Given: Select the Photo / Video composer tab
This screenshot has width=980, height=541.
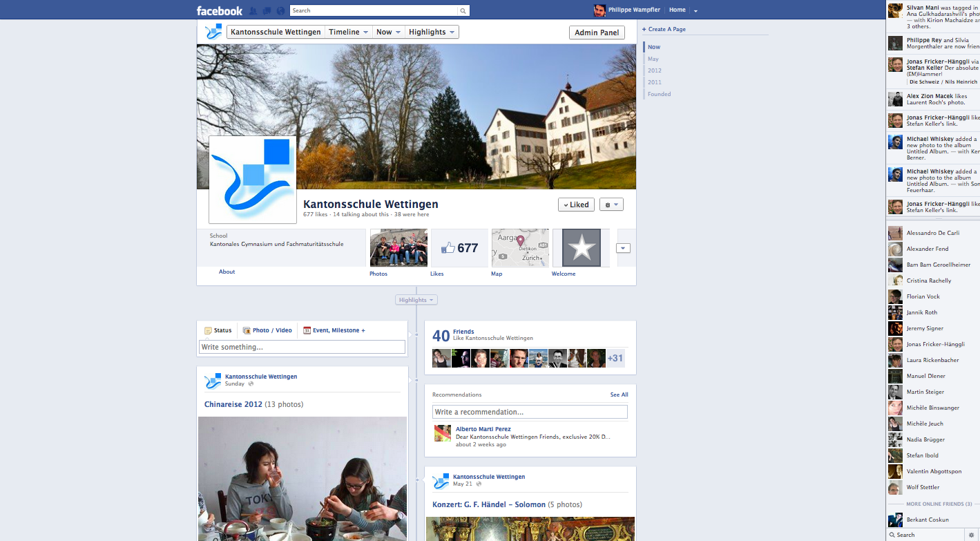Looking at the screenshot, I should tap(267, 330).
